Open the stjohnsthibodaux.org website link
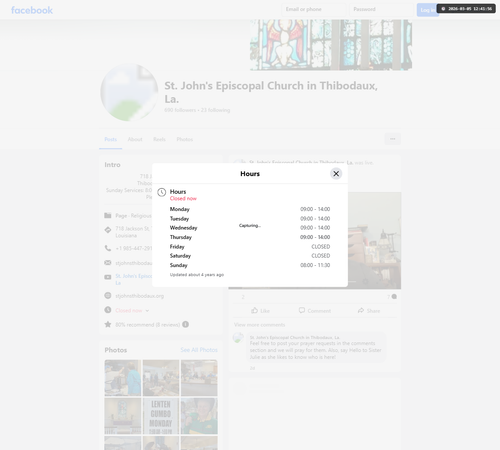 tap(140, 296)
